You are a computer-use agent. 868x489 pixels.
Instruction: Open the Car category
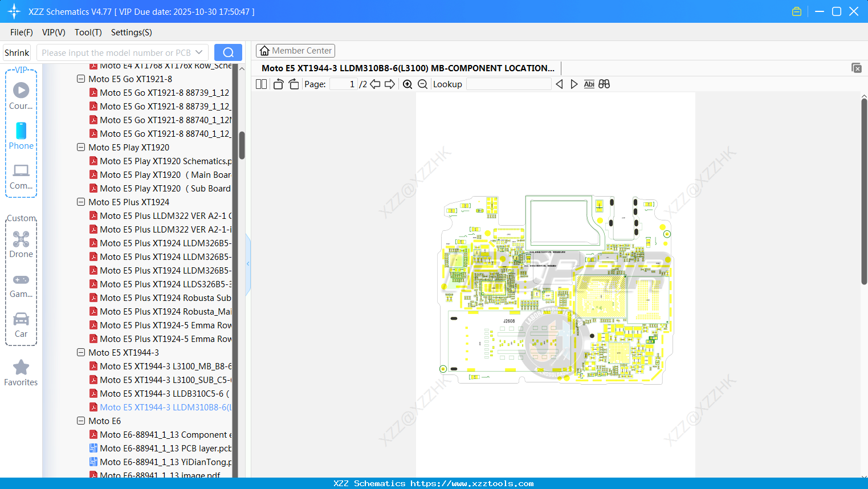tap(21, 325)
